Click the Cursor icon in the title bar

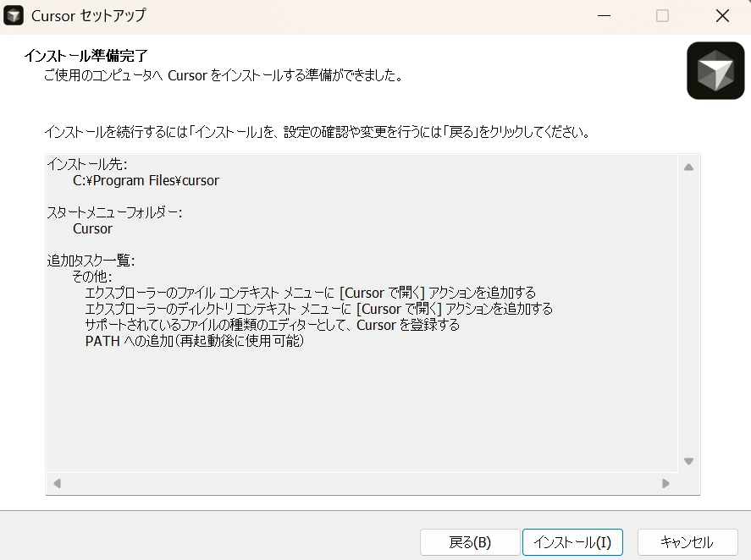(13, 15)
